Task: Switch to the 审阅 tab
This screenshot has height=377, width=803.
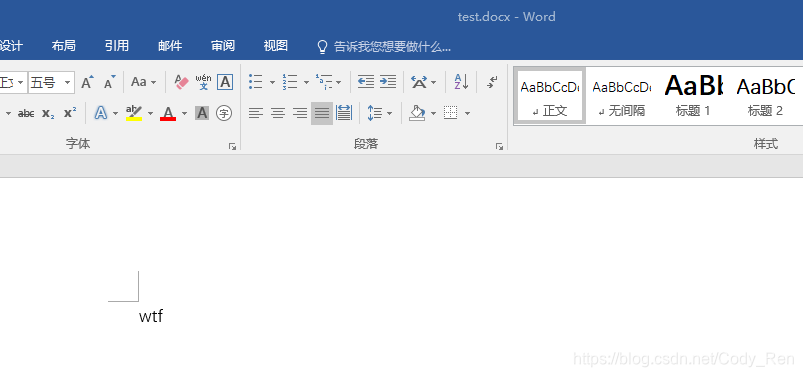Action: point(223,46)
